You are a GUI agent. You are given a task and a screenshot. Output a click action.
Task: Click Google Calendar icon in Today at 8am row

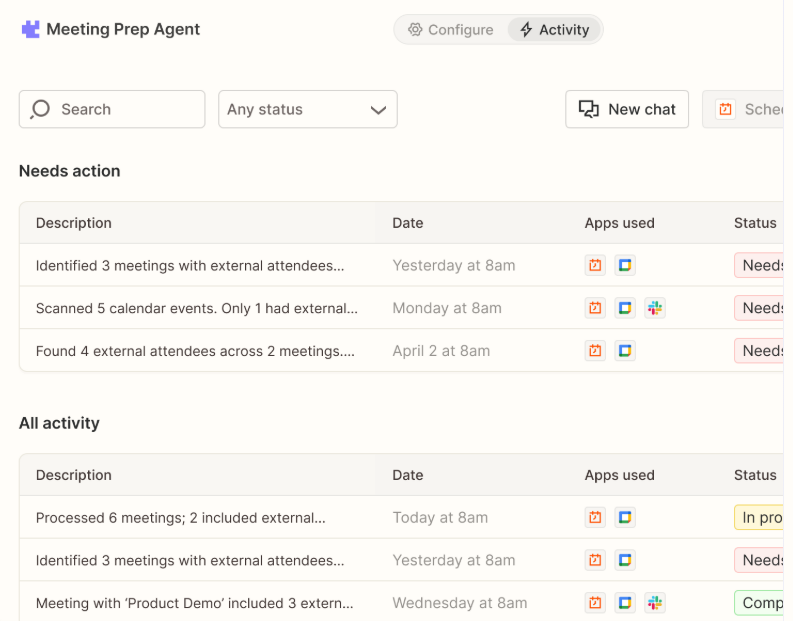(x=625, y=518)
